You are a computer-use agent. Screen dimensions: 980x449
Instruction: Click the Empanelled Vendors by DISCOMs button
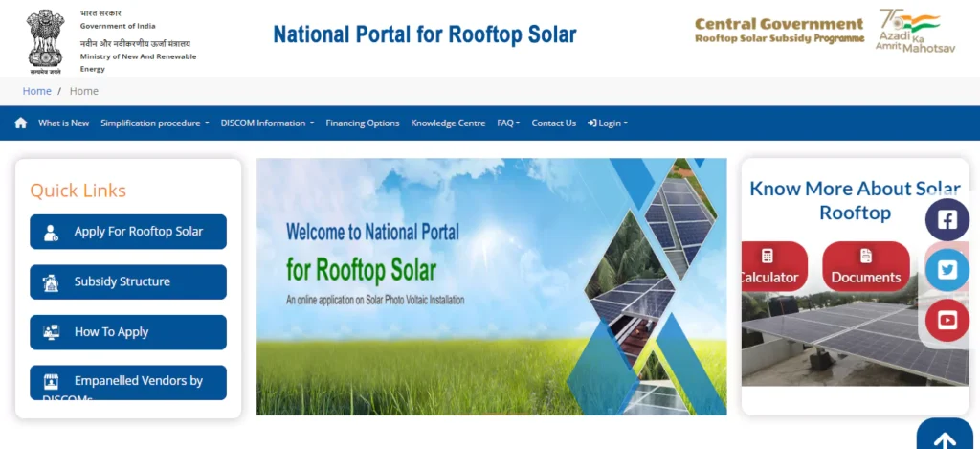(128, 383)
